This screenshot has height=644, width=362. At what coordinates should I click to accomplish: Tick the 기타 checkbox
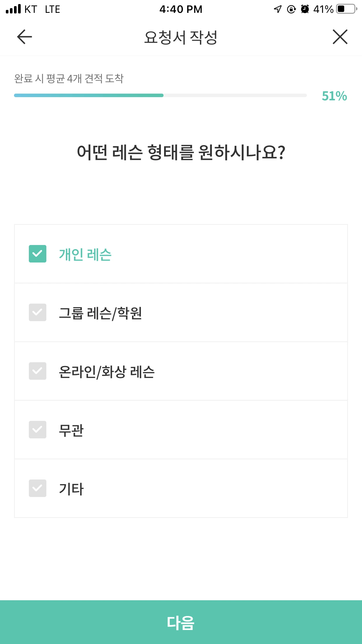tap(38, 488)
